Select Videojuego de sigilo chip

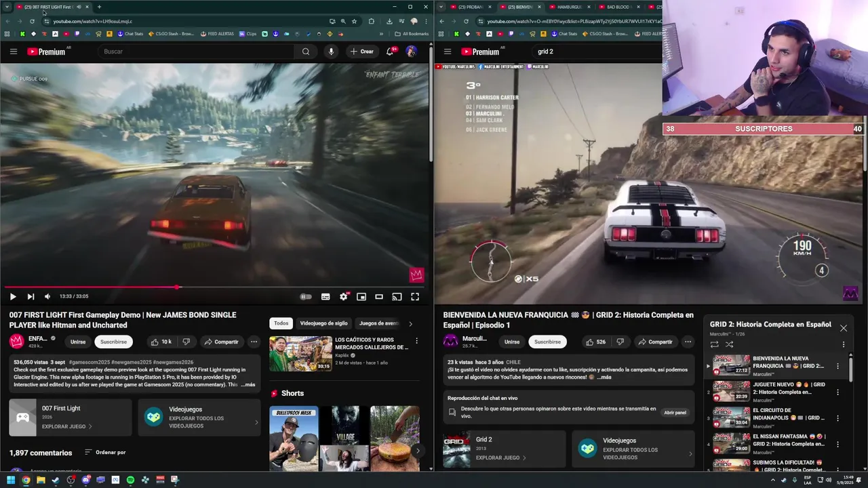coord(323,323)
